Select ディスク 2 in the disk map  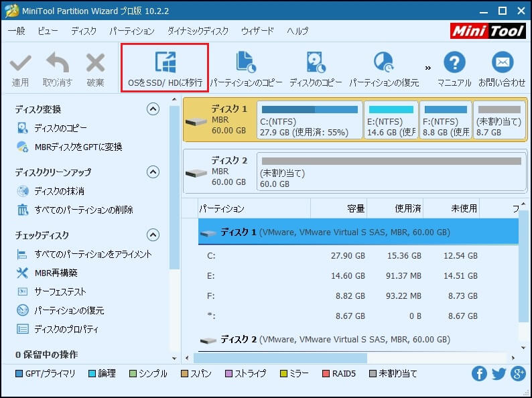(220, 171)
